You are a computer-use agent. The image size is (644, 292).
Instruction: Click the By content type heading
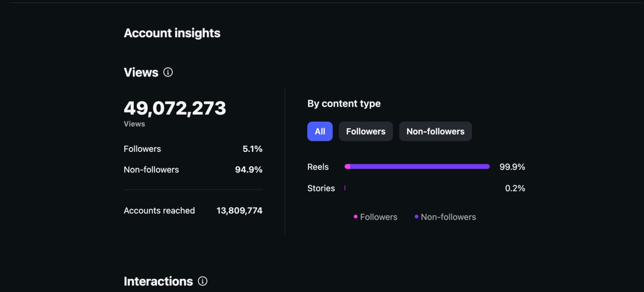coord(344,104)
